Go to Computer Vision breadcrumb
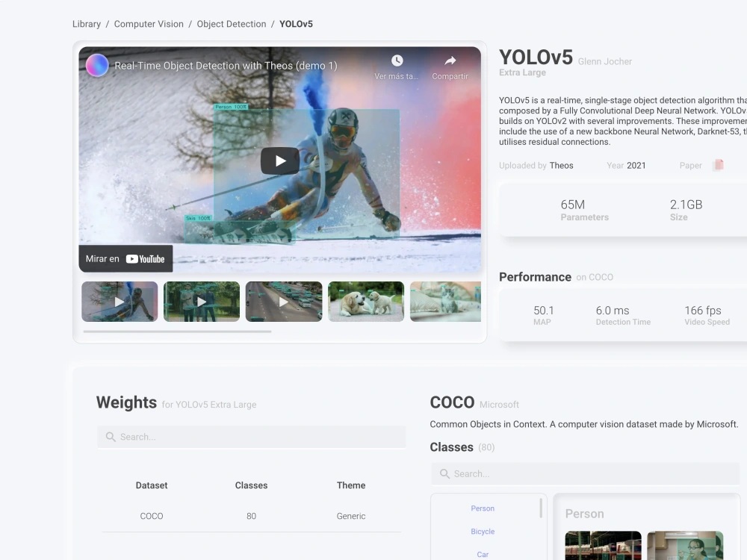Image resolution: width=747 pixels, height=560 pixels. (x=149, y=24)
